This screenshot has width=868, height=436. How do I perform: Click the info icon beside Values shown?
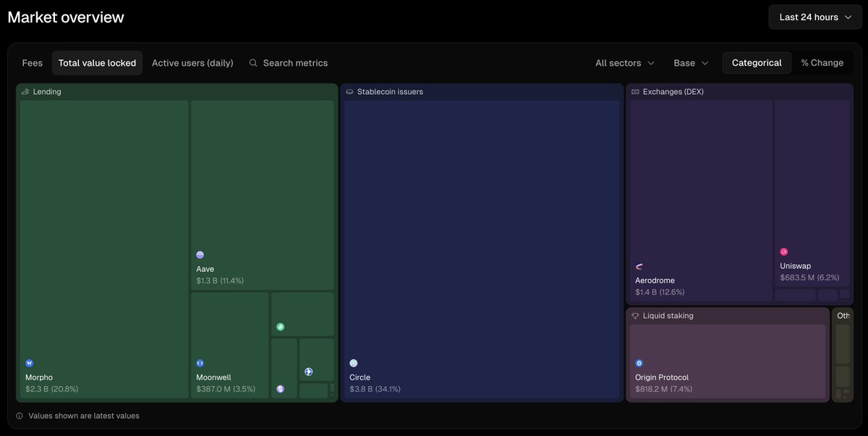(20, 416)
